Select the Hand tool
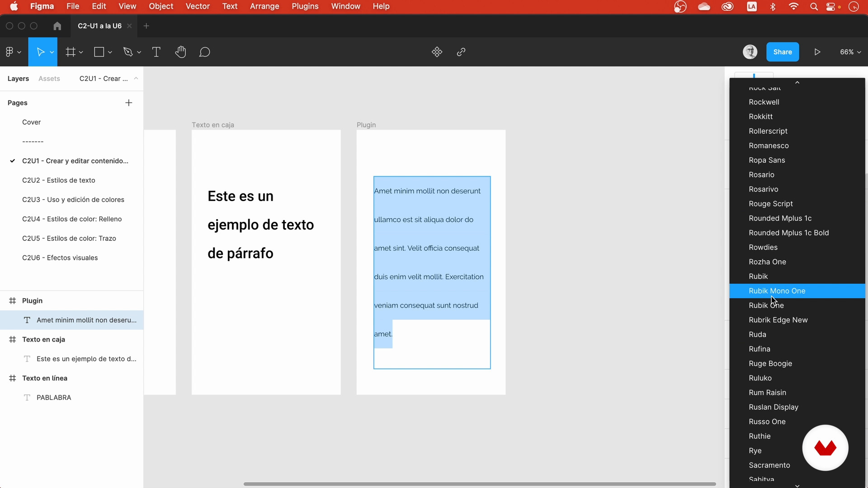Screen dimensions: 868x488 click(x=180, y=52)
